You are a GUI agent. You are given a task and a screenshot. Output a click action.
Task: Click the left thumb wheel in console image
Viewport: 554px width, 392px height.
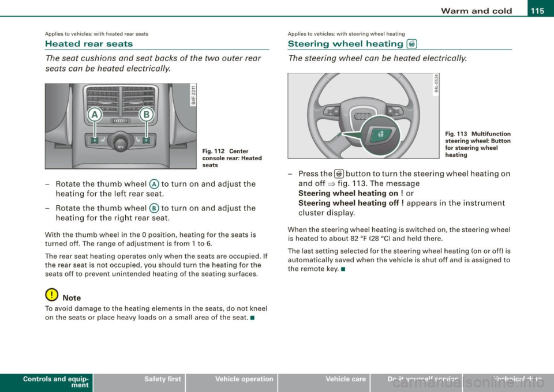pyautogui.click(x=95, y=141)
